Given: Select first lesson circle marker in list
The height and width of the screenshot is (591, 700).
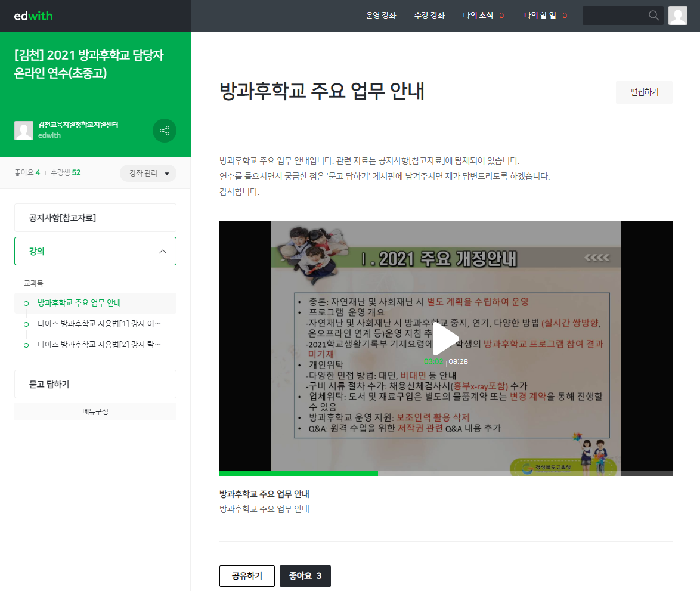Looking at the screenshot, I should tap(26, 304).
